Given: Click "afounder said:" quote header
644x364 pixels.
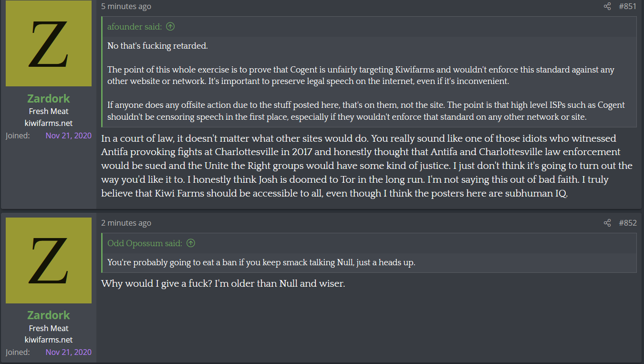Looking at the screenshot, I should (x=135, y=27).
